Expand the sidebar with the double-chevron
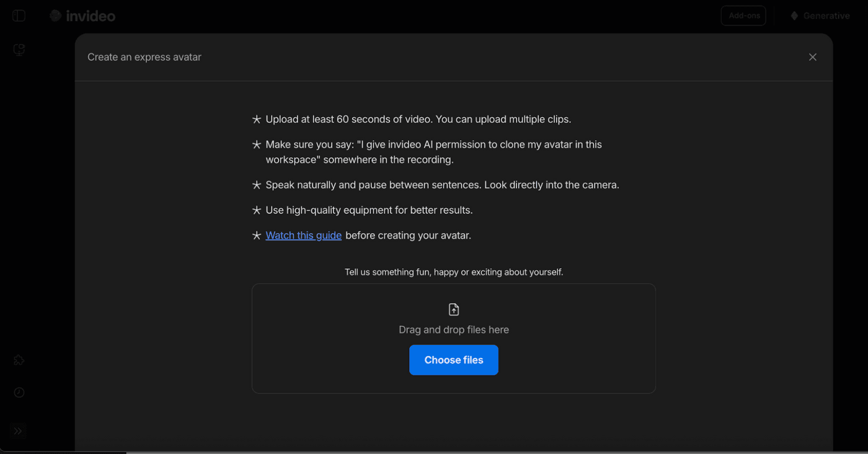The height and width of the screenshot is (454, 868). 18,431
